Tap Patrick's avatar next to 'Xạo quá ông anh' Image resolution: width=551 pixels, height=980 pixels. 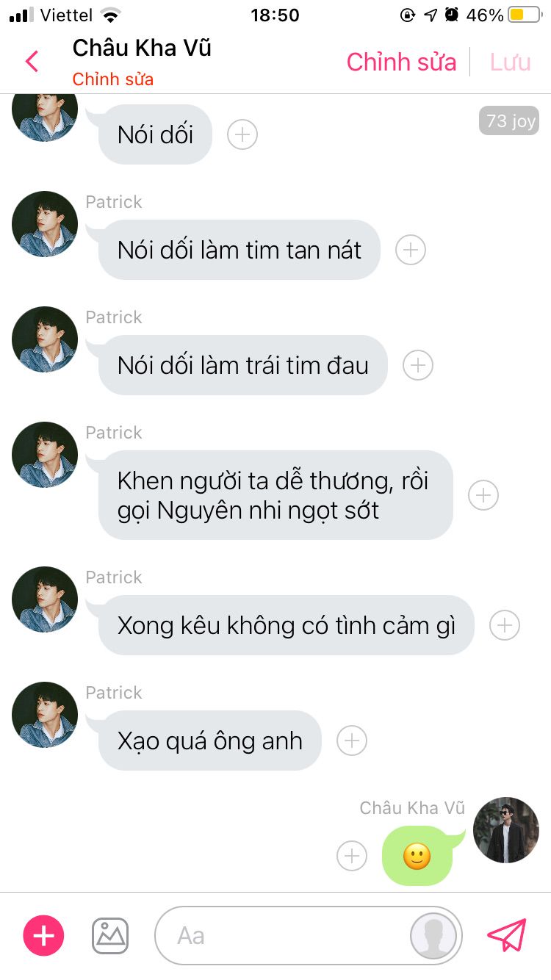point(45,715)
